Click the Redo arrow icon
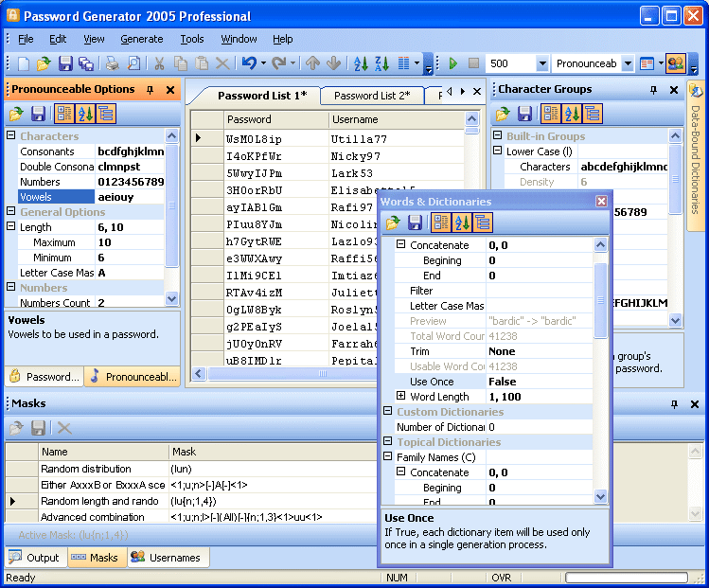The image size is (709, 588). click(279, 63)
